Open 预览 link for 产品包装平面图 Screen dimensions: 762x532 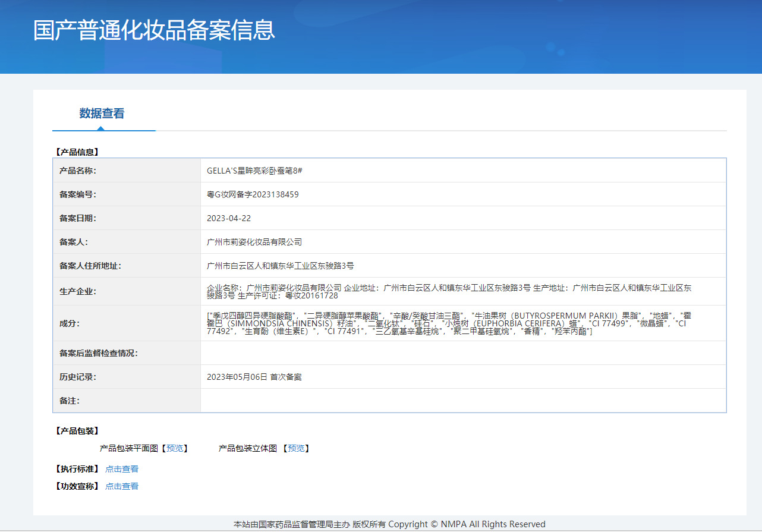click(175, 448)
